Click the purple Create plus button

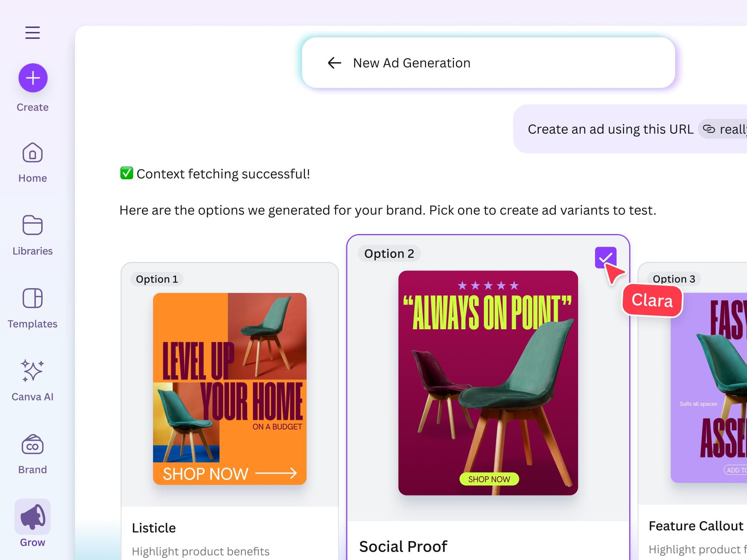33,78
